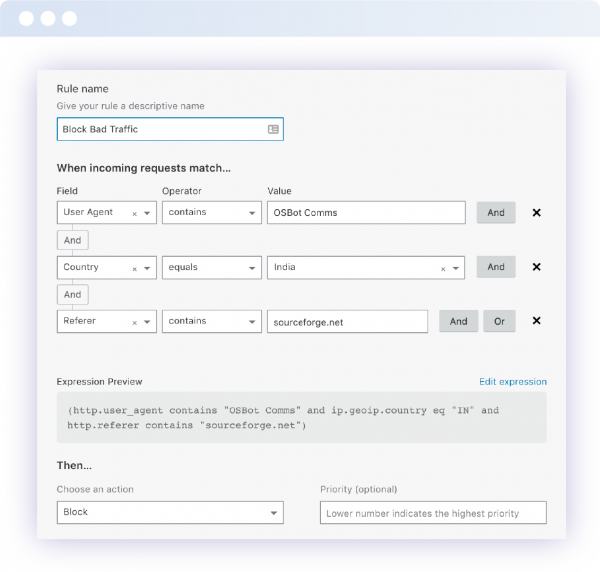Click the 'Expression Preview' label
This screenshot has width=600, height=572.
99,382
